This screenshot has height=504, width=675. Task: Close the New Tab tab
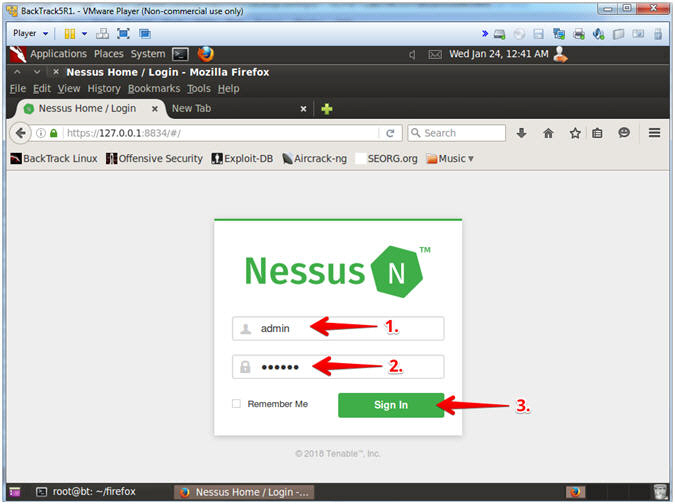tap(303, 109)
